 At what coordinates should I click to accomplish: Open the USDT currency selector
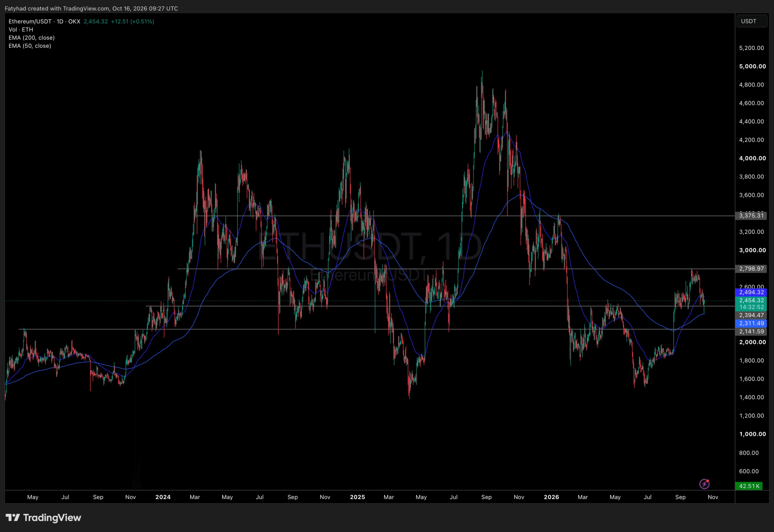pyautogui.click(x=751, y=21)
